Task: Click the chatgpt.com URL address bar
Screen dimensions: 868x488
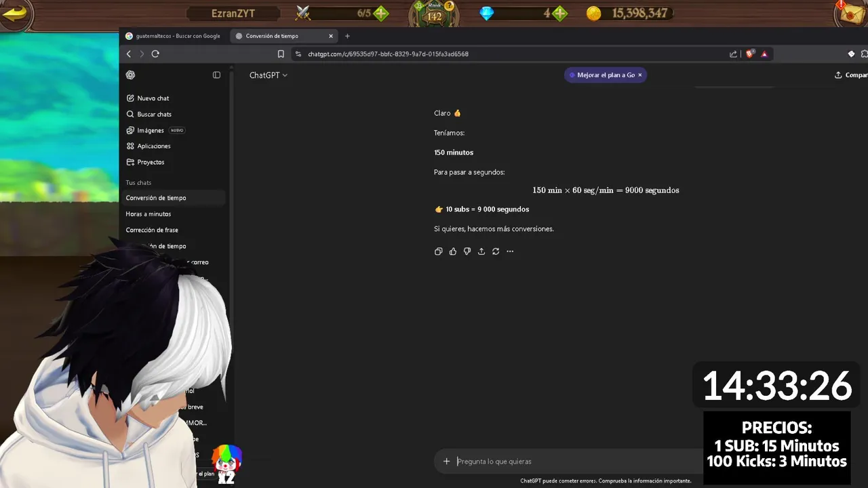Action: click(x=388, y=54)
